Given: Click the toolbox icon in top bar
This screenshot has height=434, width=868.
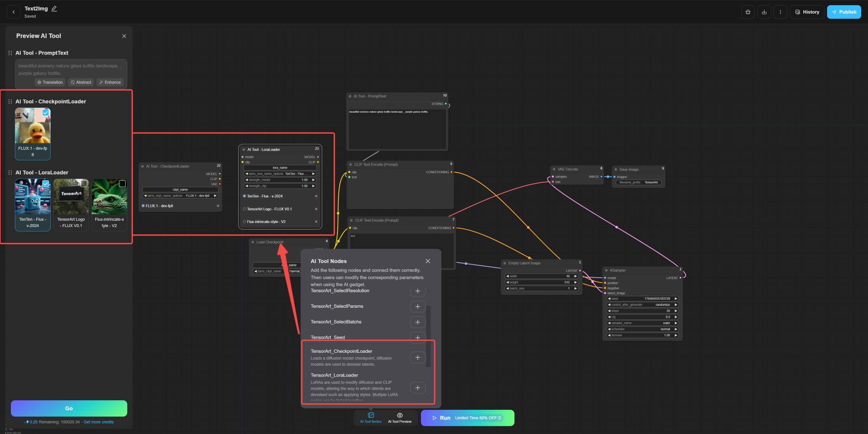Looking at the screenshot, I should (748, 12).
